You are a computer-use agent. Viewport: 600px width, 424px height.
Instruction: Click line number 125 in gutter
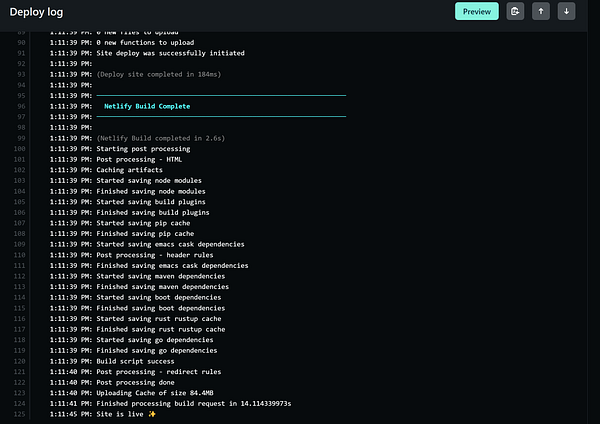[19, 414]
